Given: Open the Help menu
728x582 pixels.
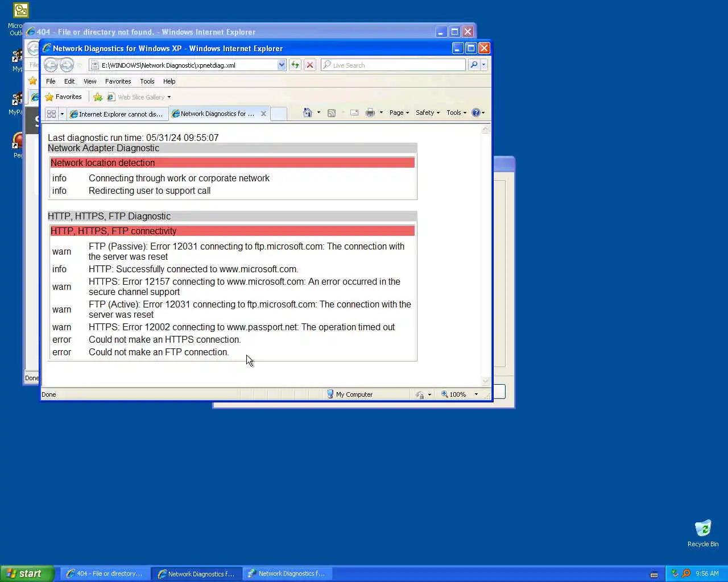Looking at the screenshot, I should pyautogui.click(x=169, y=81).
